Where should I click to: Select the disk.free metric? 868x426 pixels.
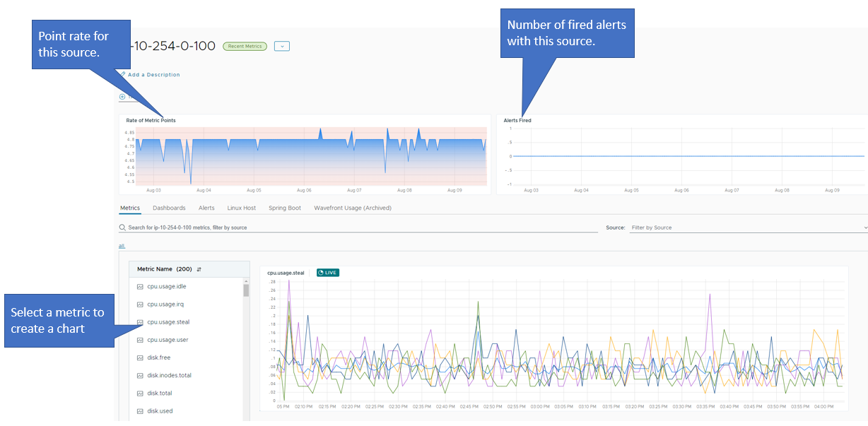pos(159,357)
